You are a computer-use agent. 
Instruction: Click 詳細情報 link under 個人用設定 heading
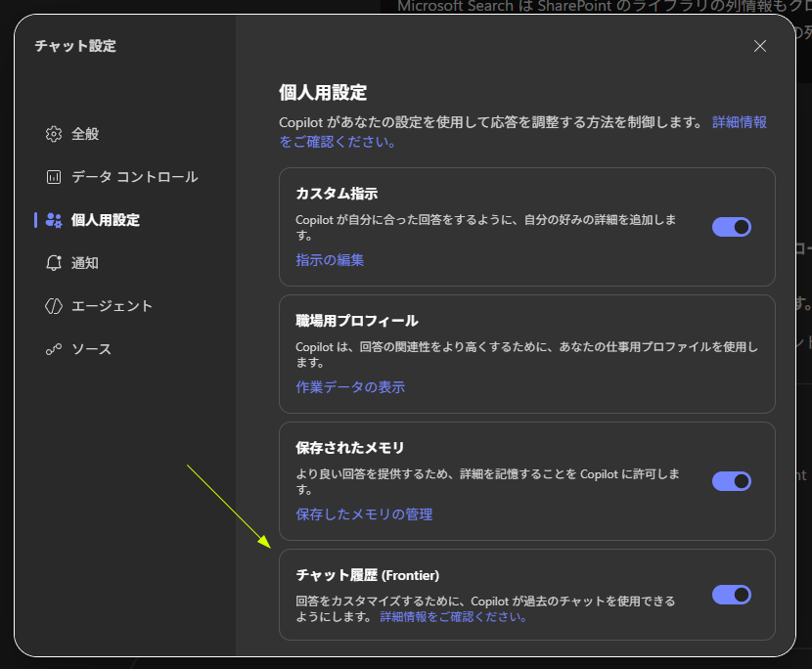click(x=740, y=122)
